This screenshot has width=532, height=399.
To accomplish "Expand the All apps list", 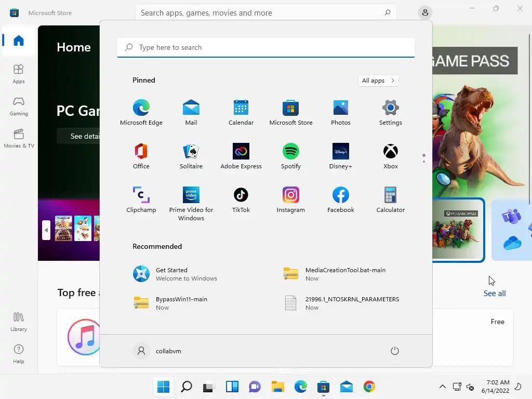I will 378,81.
